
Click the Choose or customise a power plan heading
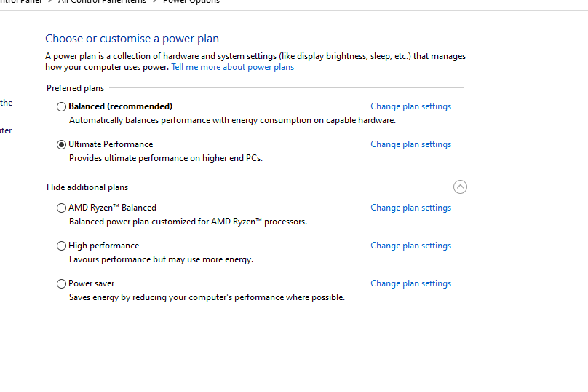click(x=132, y=39)
